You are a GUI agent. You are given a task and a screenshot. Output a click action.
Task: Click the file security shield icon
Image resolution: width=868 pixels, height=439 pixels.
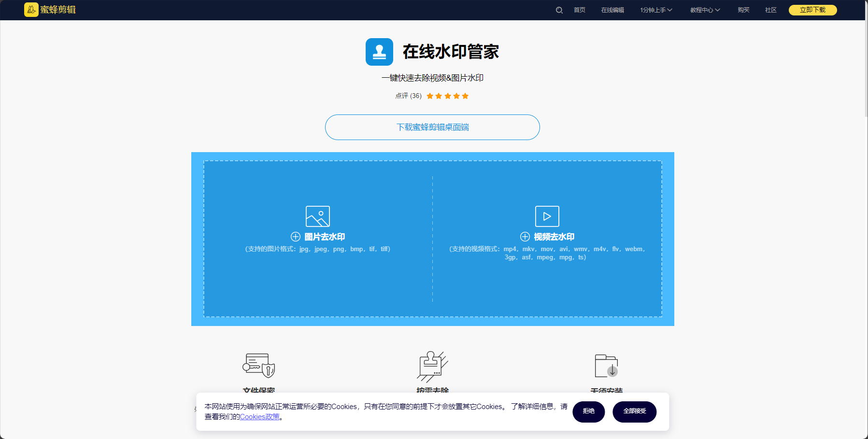click(x=259, y=366)
